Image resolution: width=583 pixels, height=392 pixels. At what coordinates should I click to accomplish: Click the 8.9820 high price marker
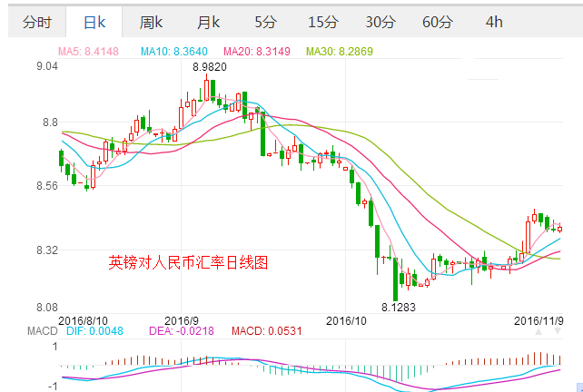tap(210, 67)
